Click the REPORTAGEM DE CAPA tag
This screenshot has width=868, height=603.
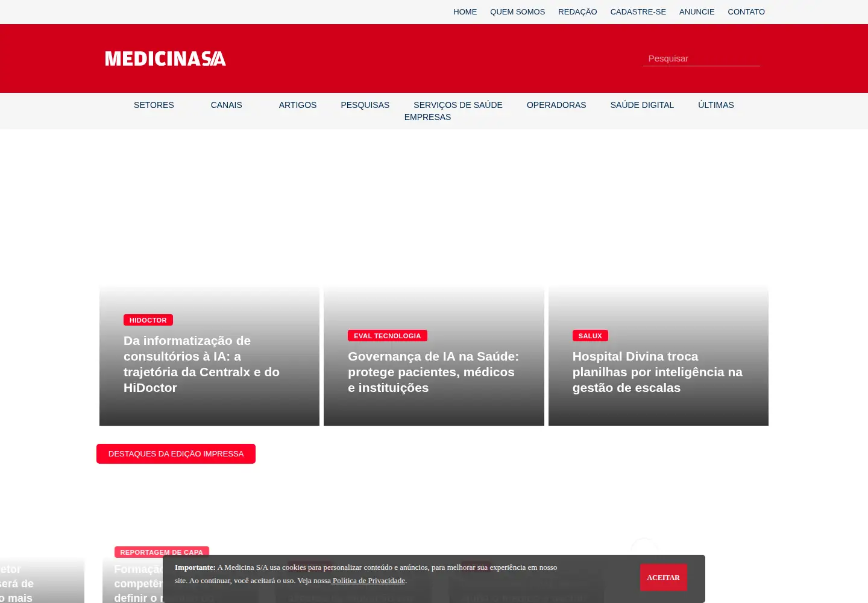(x=162, y=552)
